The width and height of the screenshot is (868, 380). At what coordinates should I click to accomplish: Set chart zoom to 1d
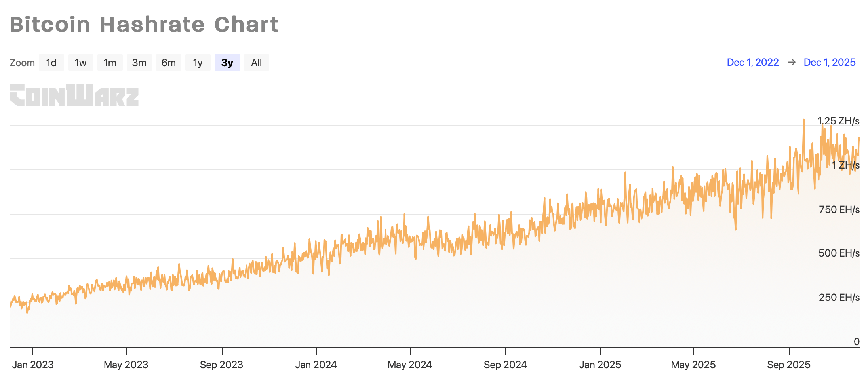51,63
